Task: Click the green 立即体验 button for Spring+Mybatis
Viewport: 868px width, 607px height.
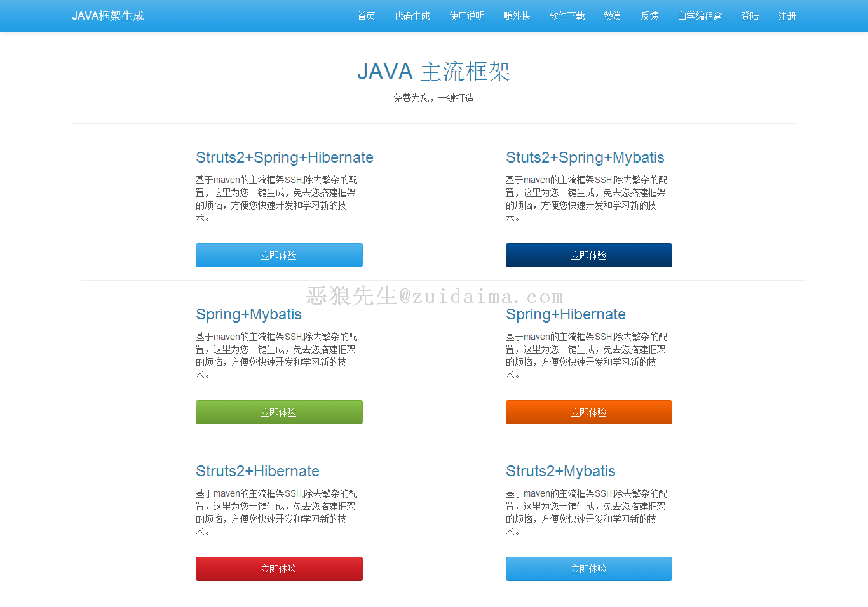Action: click(279, 412)
